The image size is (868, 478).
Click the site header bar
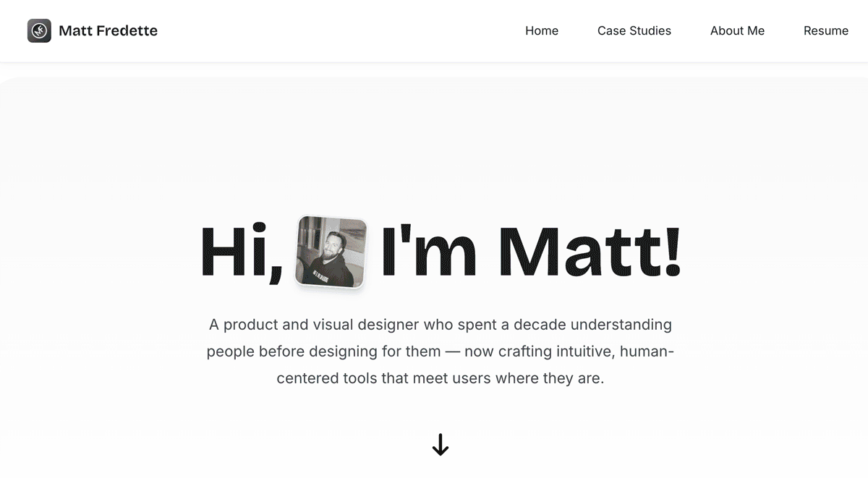434,30
